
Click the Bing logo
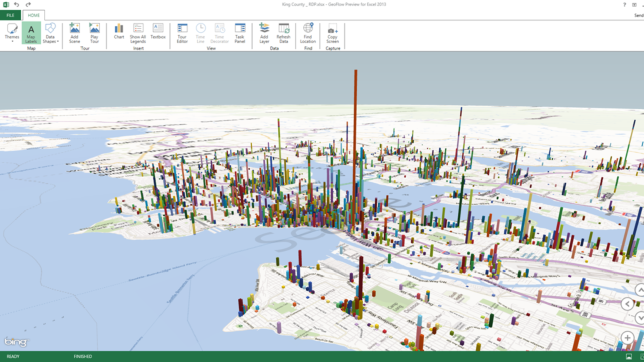click(16, 342)
